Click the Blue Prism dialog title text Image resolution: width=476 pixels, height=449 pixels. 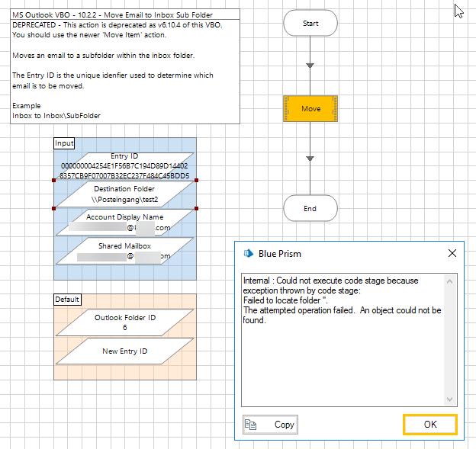pos(280,254)
